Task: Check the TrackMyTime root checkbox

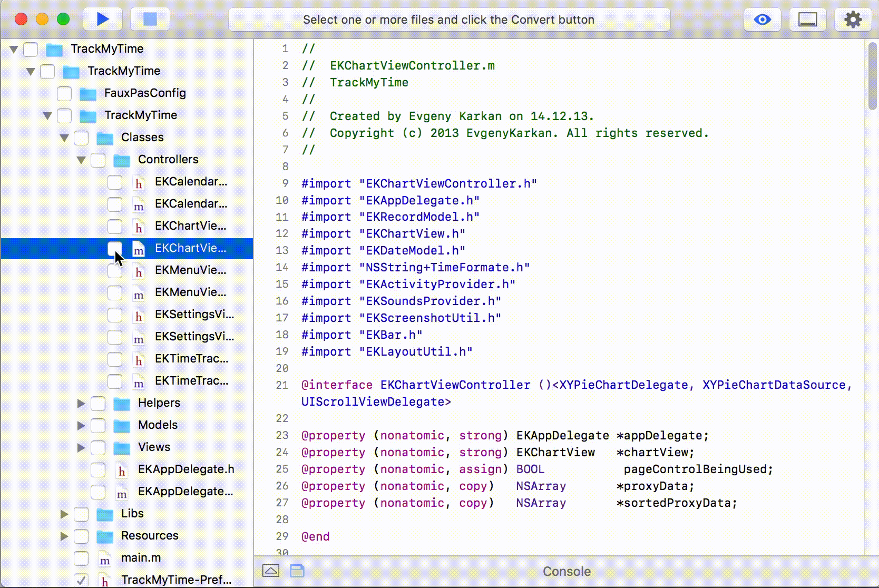Action: coord(31,49)
